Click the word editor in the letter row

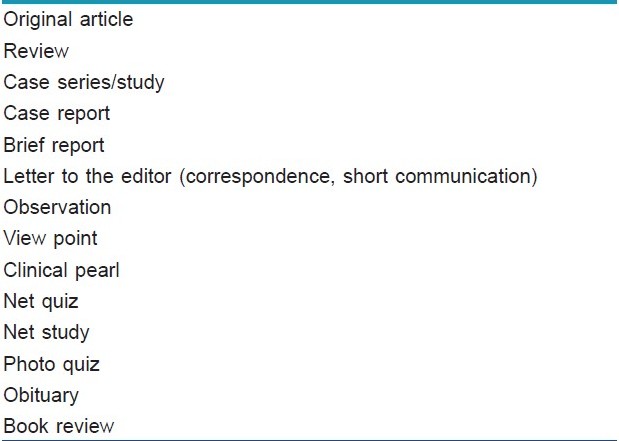(x=146, y=176)
